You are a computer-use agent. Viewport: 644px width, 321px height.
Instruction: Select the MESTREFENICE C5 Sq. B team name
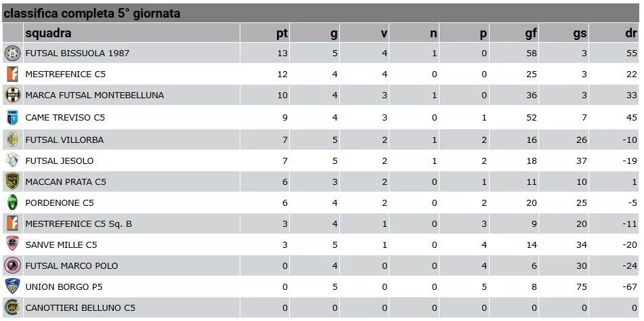(x=79, y=224)
